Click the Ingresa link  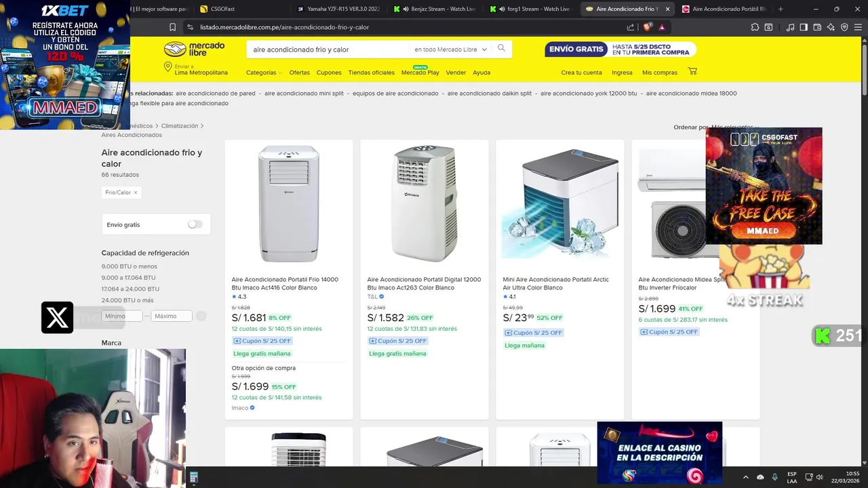point(622,73)
